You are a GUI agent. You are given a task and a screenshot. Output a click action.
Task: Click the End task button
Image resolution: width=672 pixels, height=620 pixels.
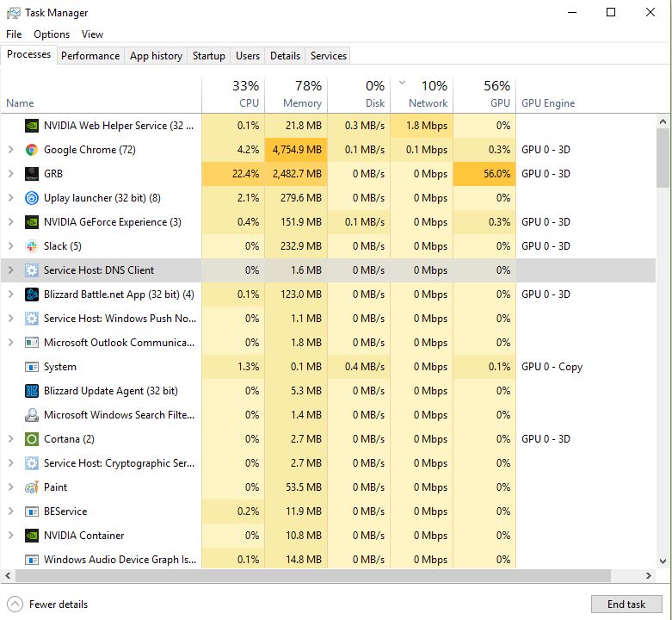coord(626,604)
